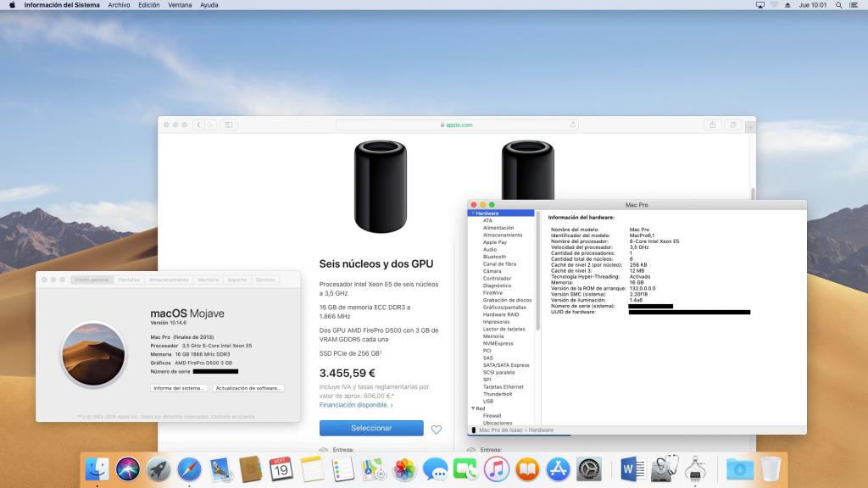This screenshot has height=488, width=868.
Task: Select Gráficos/pantallas in sidebar
Action: [x=504, y=307]
